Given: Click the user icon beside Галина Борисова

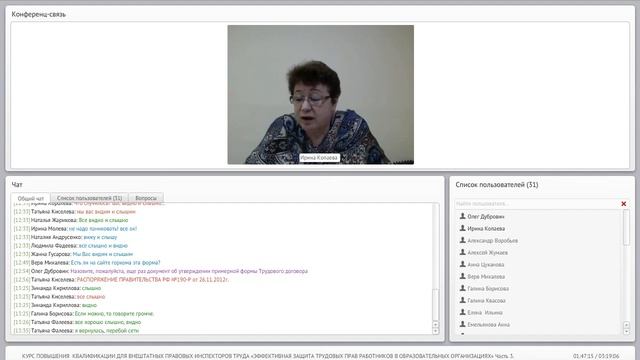Looking at the screenshot, I should pyautogui.click(x=462, y=288).
